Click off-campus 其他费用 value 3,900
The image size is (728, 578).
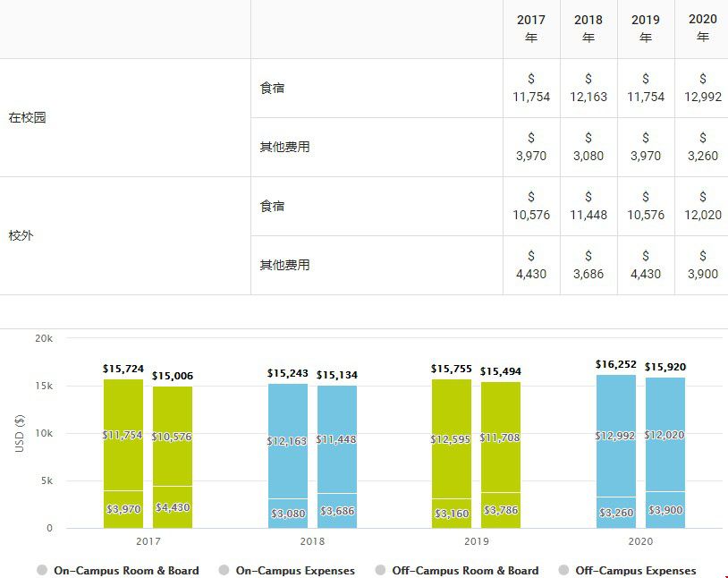[702, 265]
